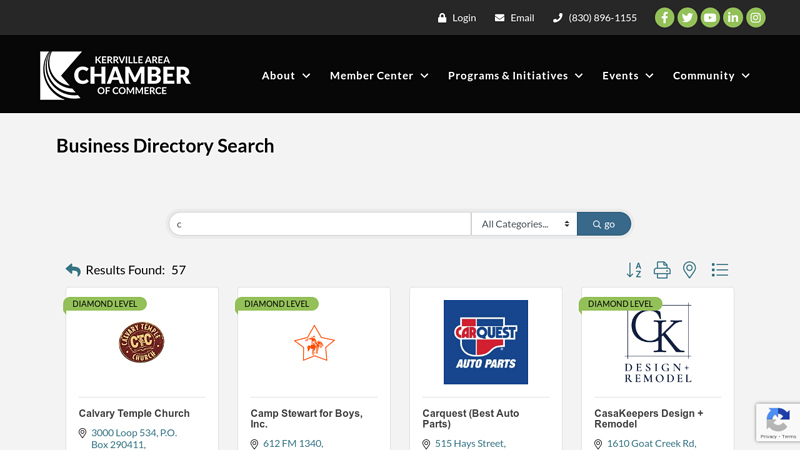This screenshot has width=800, height=450.
Task: Open the YouTube social icon
Action: 710,18
